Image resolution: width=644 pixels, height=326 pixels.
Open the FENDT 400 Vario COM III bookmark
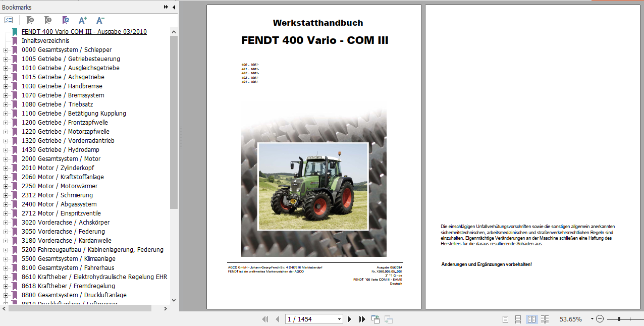click(84, 31)
